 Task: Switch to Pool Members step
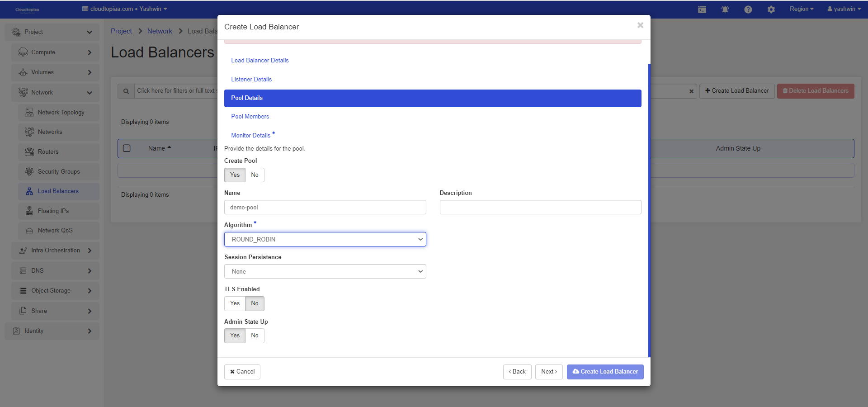[250, 117]
